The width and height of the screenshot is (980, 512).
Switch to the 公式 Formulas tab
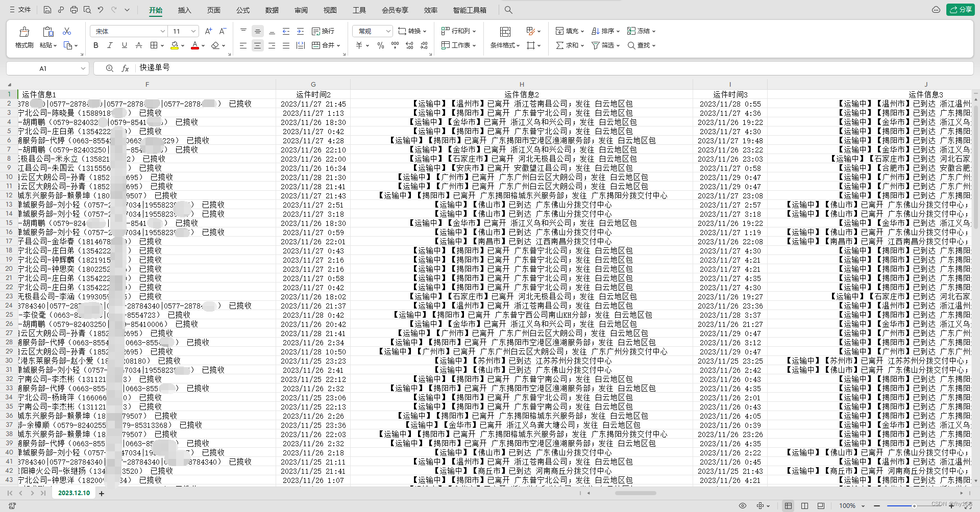coord(243,10)
